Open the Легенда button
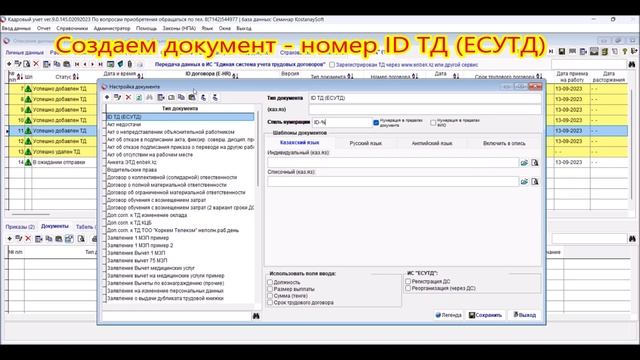This screenshot has width=640, height=360. (x=449, y=315)
